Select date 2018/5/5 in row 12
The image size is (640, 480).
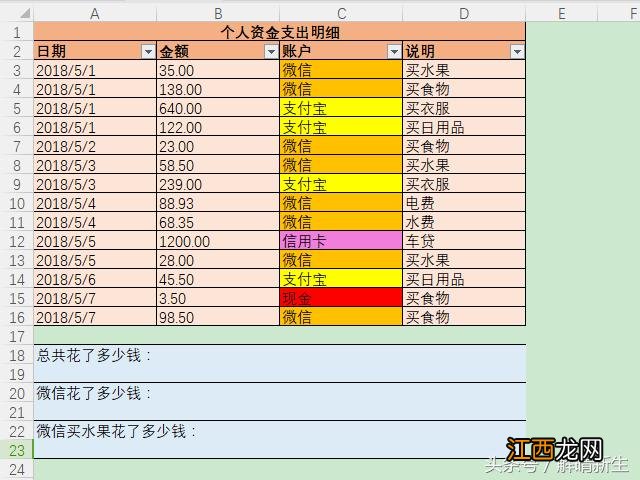pos(95,241)
